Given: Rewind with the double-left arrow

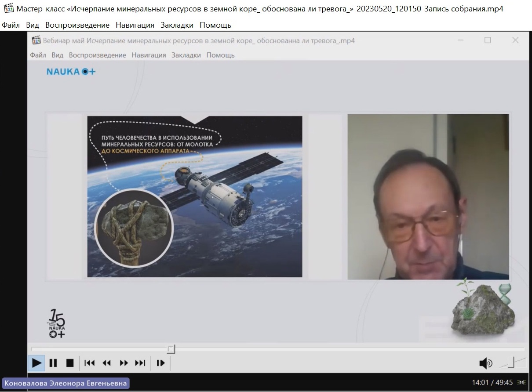Looking at the screenshot, I should pyautogui.click(x=106, y=363).
